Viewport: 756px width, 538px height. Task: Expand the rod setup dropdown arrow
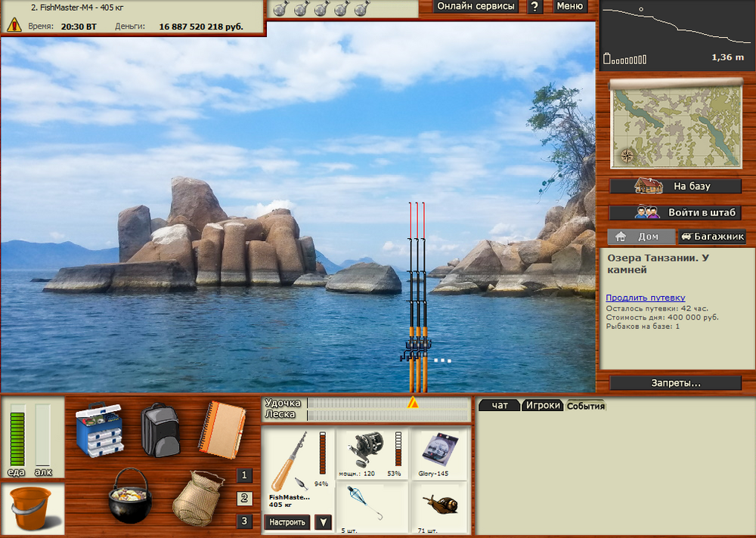324,522
